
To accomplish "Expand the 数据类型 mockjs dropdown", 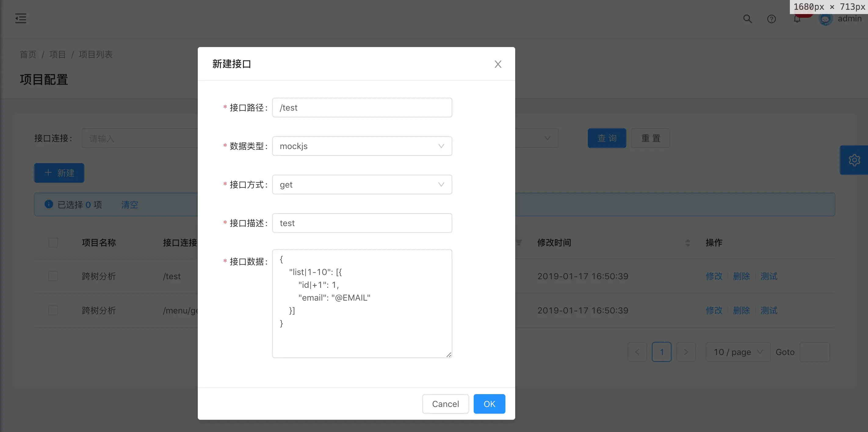I will click(x=362, y=146).
